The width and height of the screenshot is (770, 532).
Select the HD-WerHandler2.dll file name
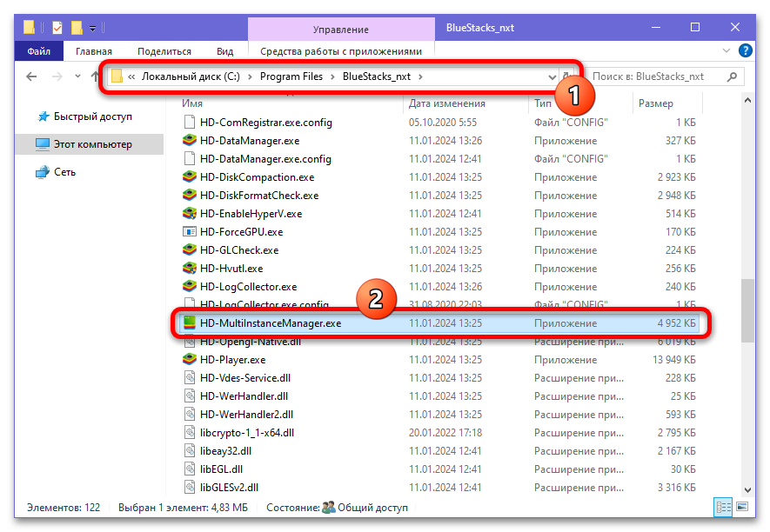click(x=246, y=415)
